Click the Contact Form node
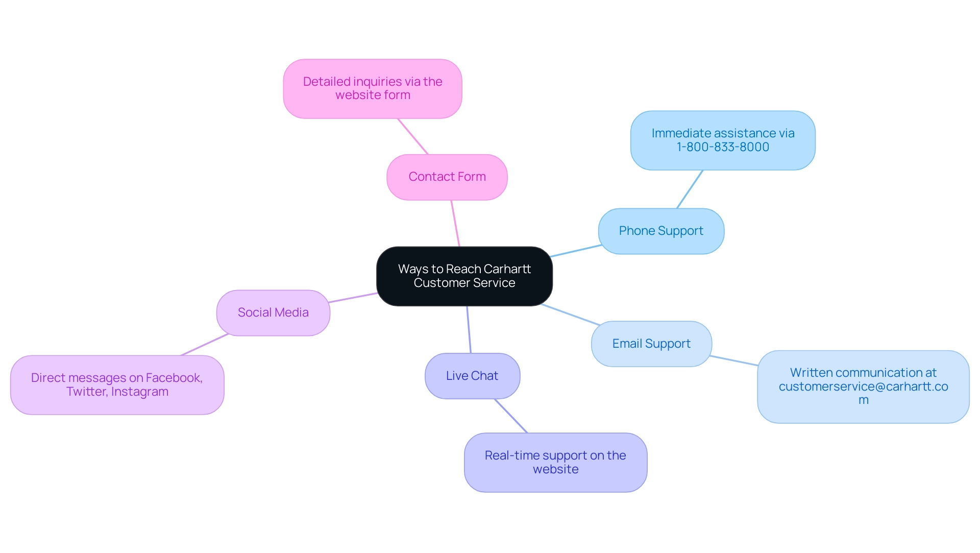This screenshot has width=980, height=553. click(447, 177)
